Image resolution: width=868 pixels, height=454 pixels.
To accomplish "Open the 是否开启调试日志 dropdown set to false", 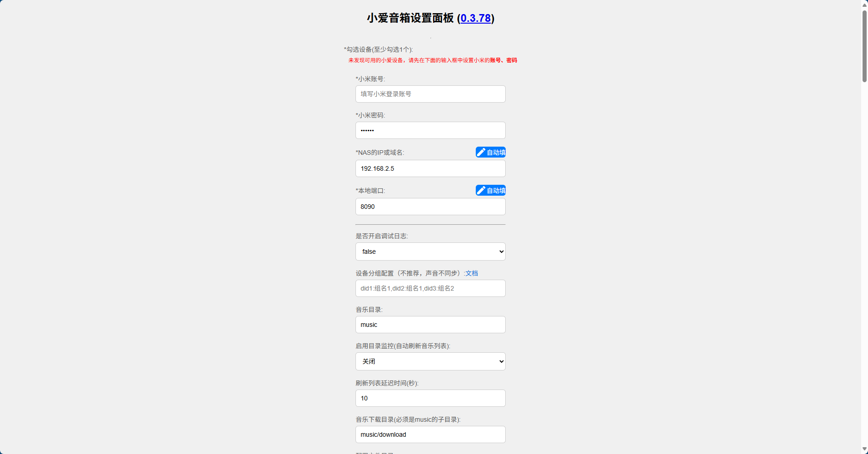I will (430, 252).
